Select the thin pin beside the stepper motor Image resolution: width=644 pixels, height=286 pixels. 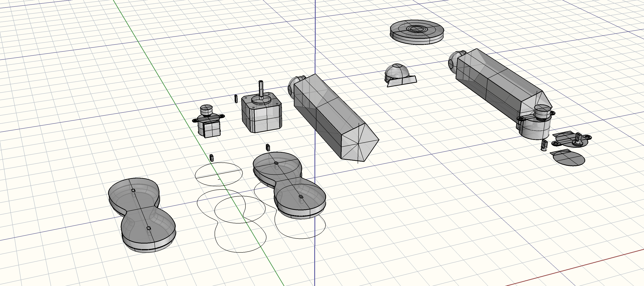point(236,98)
